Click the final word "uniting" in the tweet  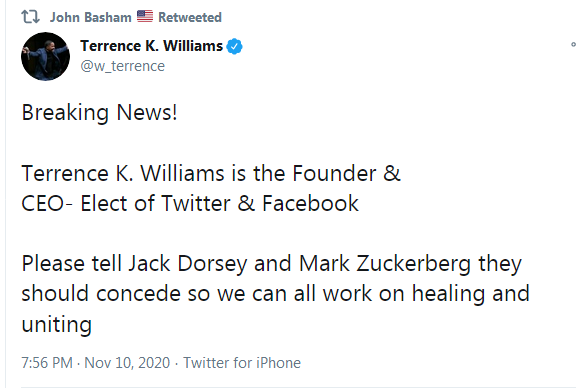[x=57, y=324]
